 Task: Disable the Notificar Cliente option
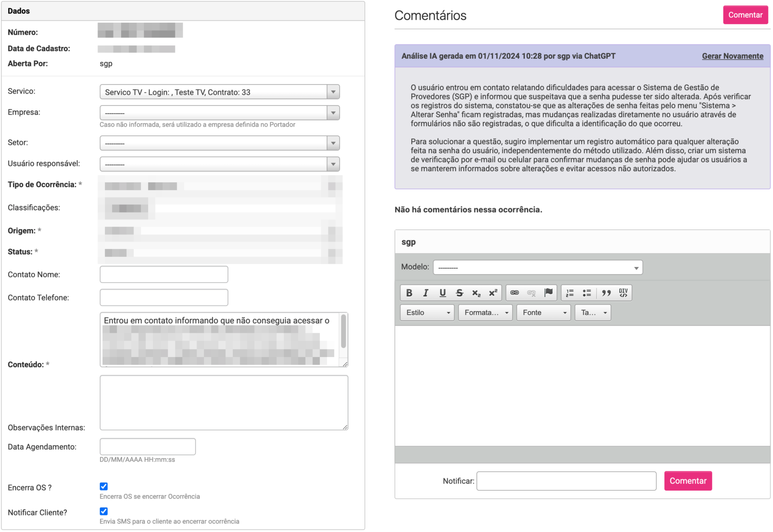[x=104, y=511]
